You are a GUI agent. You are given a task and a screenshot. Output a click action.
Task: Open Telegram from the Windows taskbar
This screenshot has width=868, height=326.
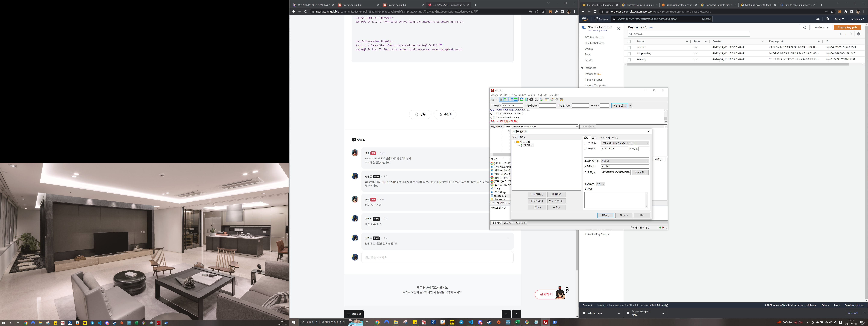(461, 322)
